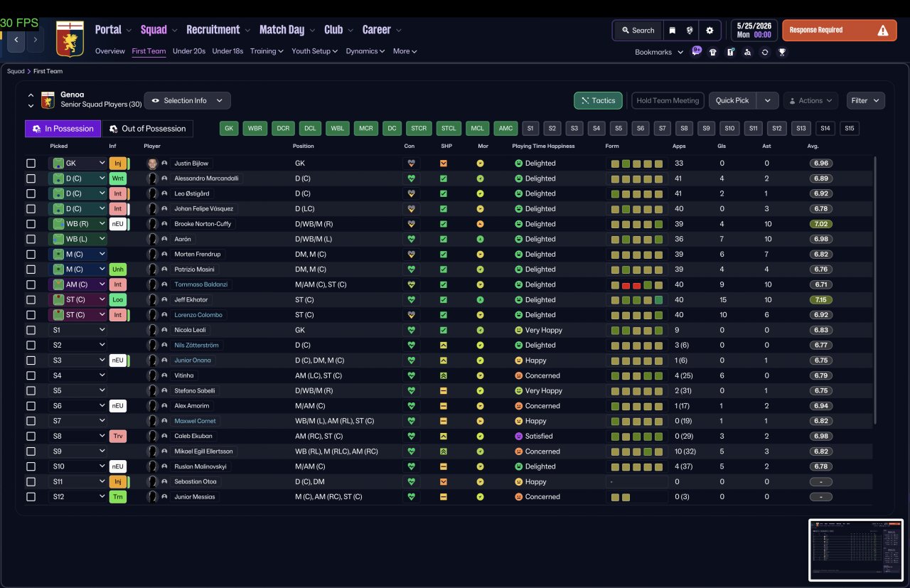Click the Hold Team Meeting button

[x=668, y=100]
